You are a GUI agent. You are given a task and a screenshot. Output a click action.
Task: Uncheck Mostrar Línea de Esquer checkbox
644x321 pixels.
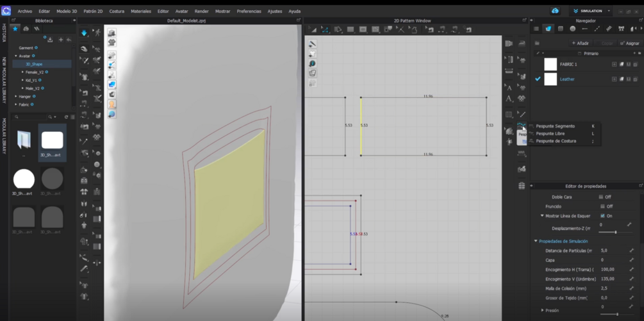pos(602,216)
